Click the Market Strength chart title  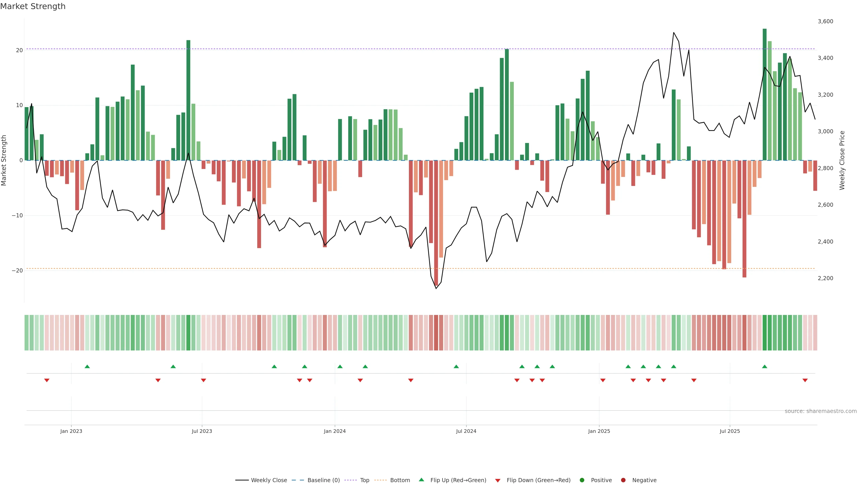33,6
